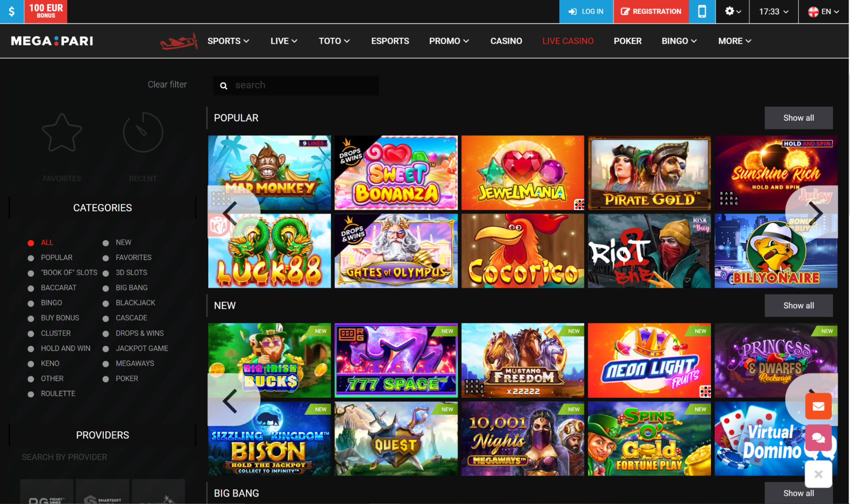Open Mad Monkey game thumbnail

tap(270, 173)
